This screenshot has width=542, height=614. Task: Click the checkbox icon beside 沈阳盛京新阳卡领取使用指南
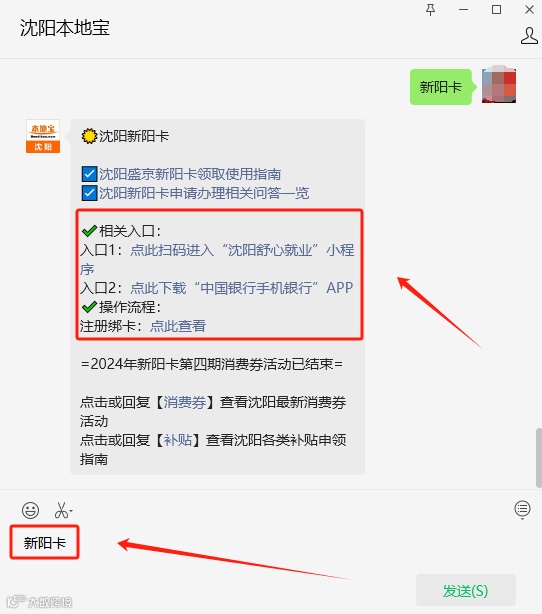[x=89, y=174]
